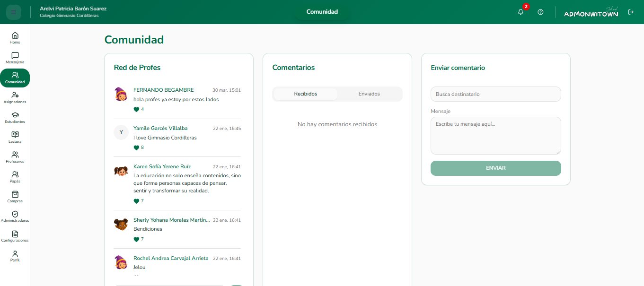
Task: Open Compras in sidebar
Action: pos(15,197)
